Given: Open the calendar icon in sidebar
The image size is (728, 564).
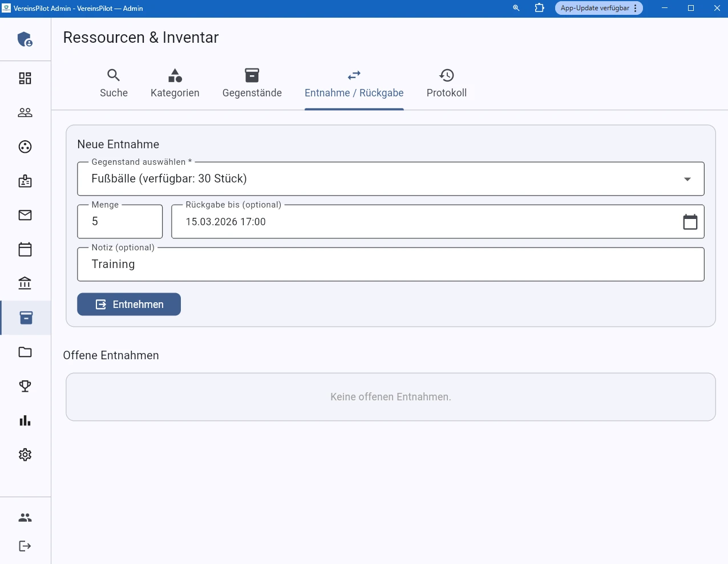Looking at the screenshot, I should click(x=25, y=249).
